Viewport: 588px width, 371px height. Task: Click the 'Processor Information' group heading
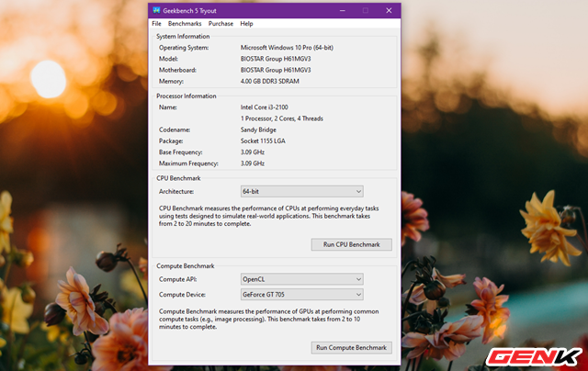pyautogui.click(x=186, y=96)
